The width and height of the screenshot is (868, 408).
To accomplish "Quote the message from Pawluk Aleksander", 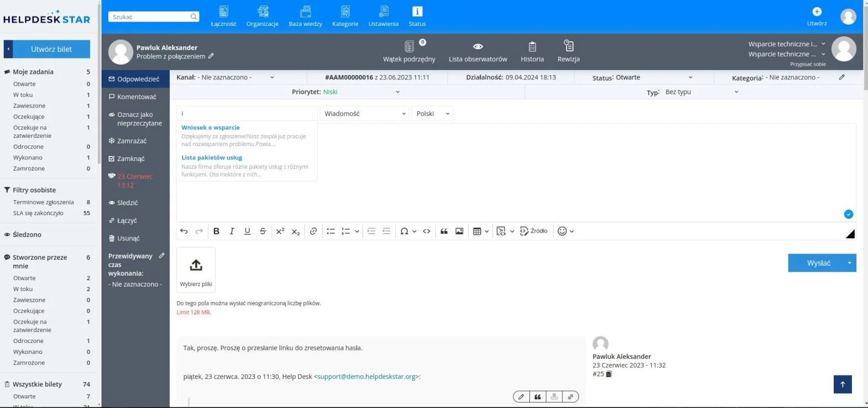I will (x=538, y=396).
